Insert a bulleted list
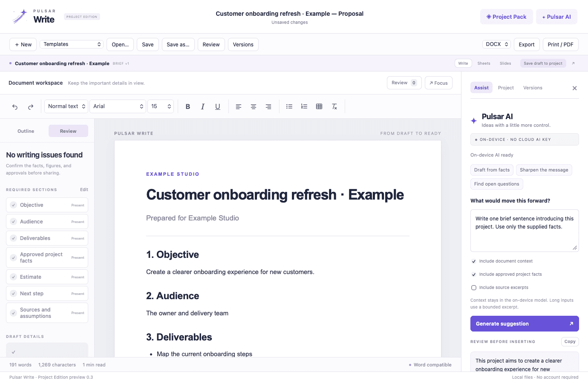This screenshot has width=588, height=383. click(x=289, y=106)
